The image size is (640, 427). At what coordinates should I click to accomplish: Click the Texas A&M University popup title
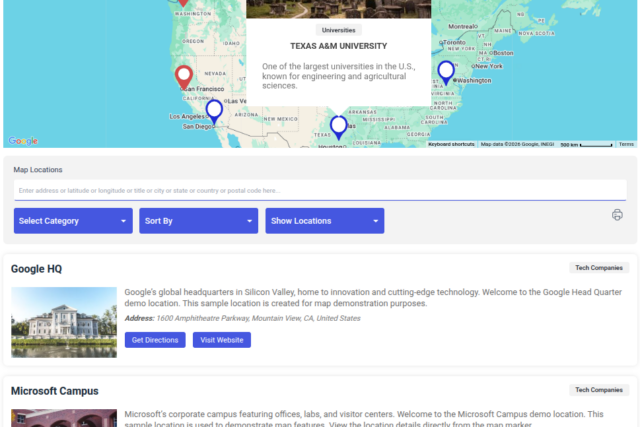click(x=338, y=46)
